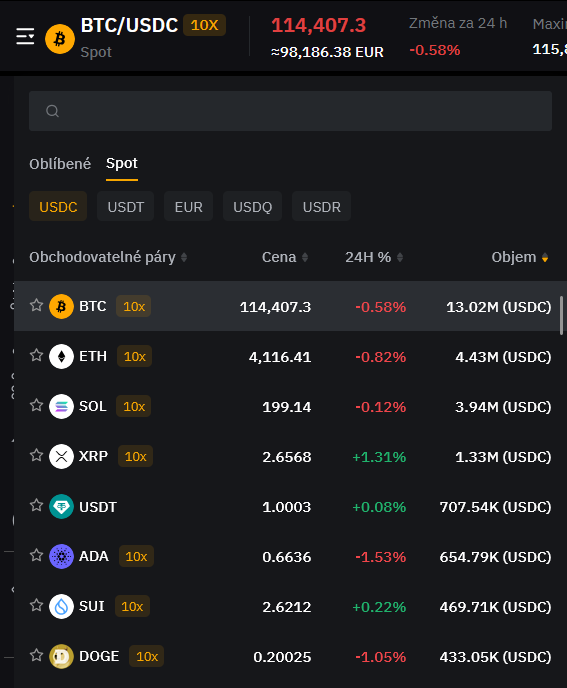The height and width of the screenshot is (688, 567).
Task: Click XRP change +1.31%
Action: pos(380,457)
